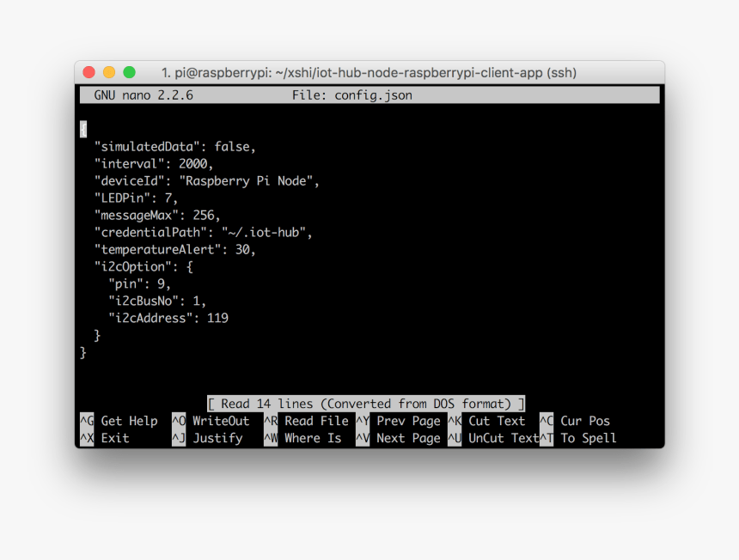739x560 pixels.
Task: Click the ^J Justify shortcut
Action: 207,439
